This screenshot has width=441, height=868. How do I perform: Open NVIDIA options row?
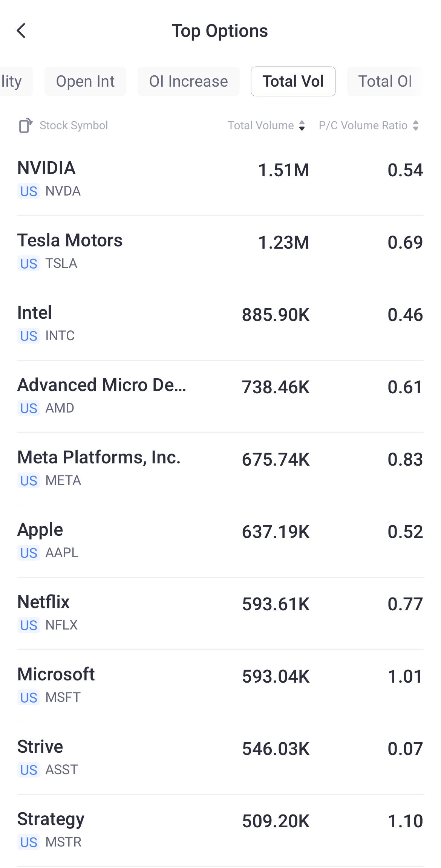click(220, 179)
